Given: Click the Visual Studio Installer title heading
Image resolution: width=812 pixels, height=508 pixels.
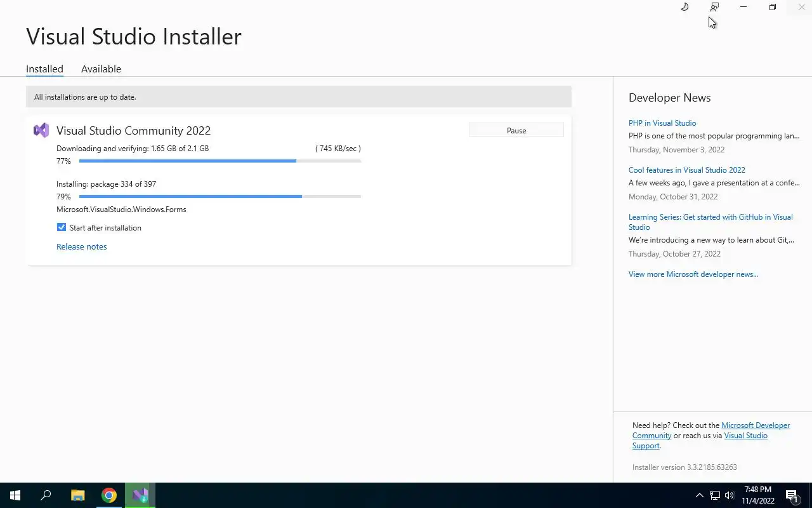Looking at the screenshot, I should 134,36.
